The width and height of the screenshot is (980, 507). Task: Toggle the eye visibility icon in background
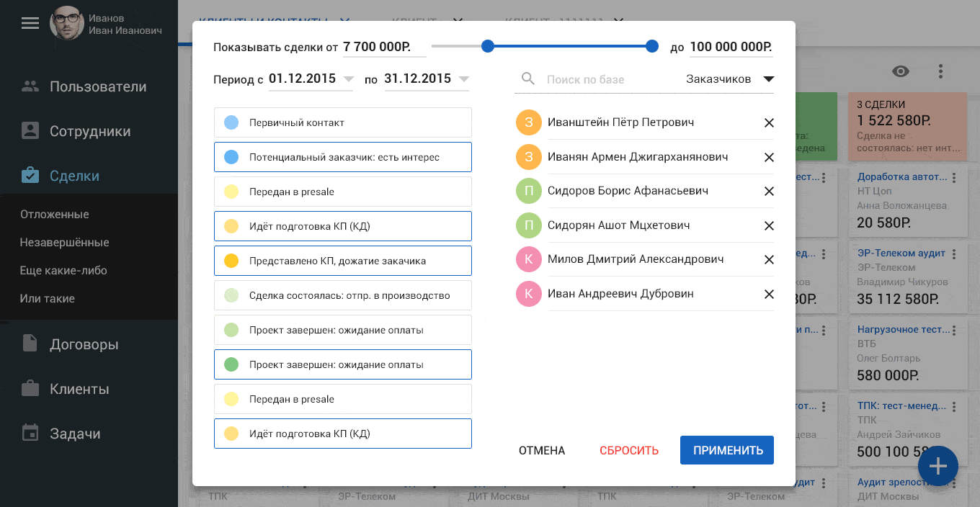tap(901, 71)
